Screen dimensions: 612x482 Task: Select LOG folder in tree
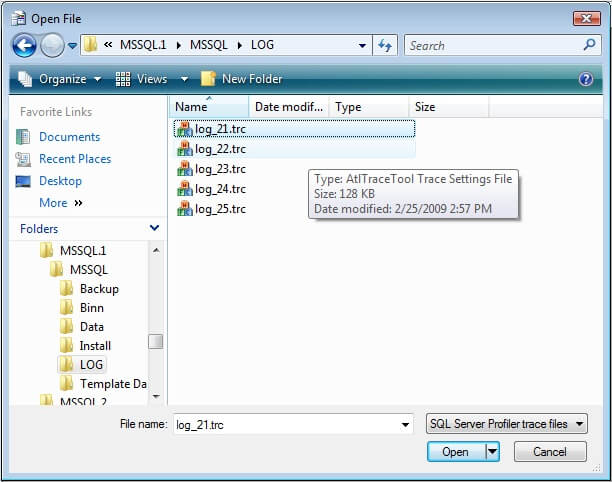[x=82, y=365]
